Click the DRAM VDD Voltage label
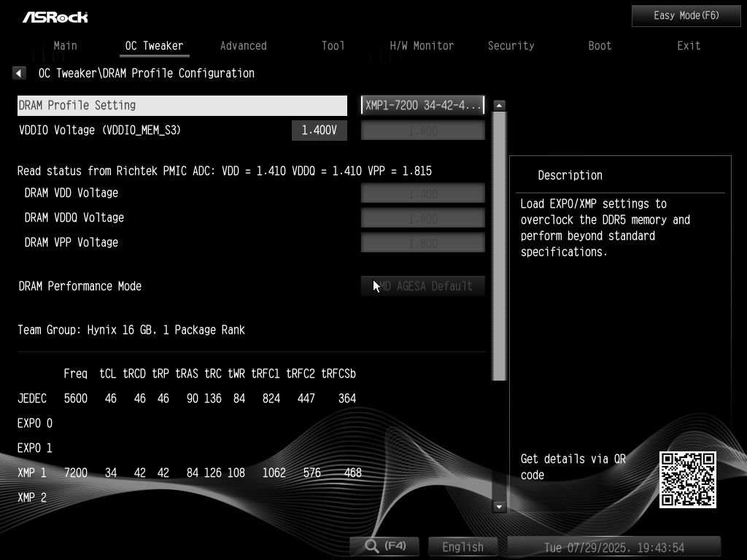 click(x=71, y=192)
